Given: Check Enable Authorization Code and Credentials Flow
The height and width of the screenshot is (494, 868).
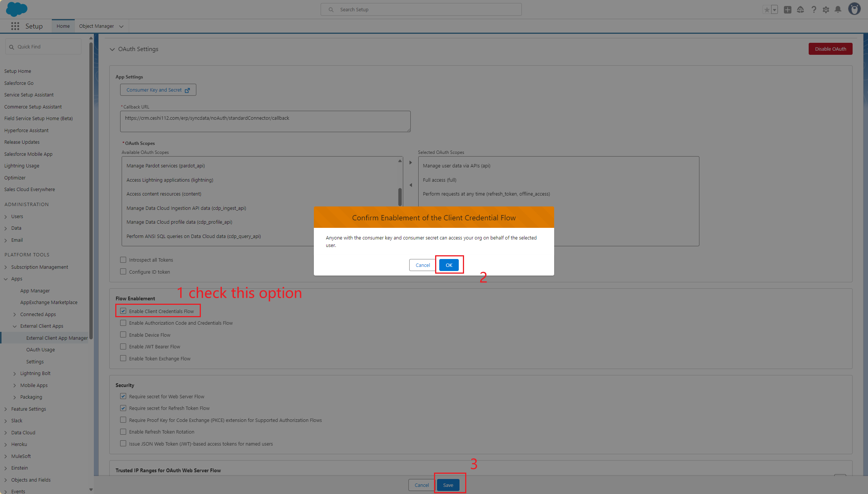Looking at the screenshot, I should click(123, 323).
